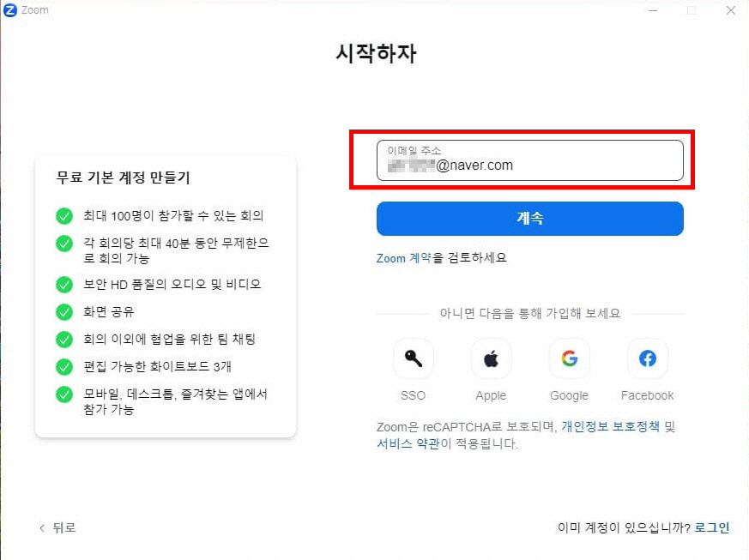Click the checkmark next to 팀 채팅 item

pyautogui.click(x=64, y=339)
